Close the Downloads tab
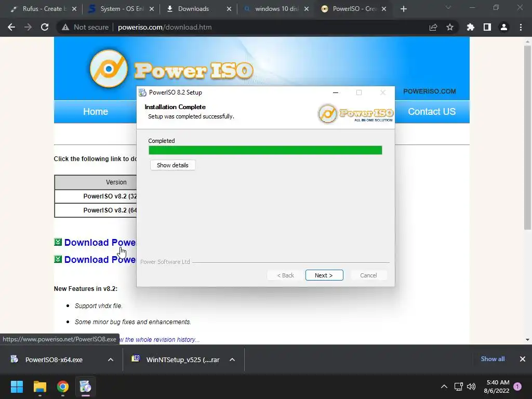The height and width of the screenshot is (399, 532). [229, 9]
